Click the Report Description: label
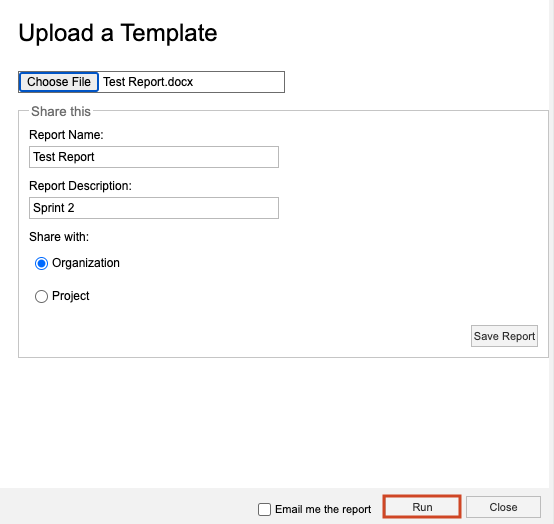554x524 pixels. pyautogui.click(x=80, y=186)
